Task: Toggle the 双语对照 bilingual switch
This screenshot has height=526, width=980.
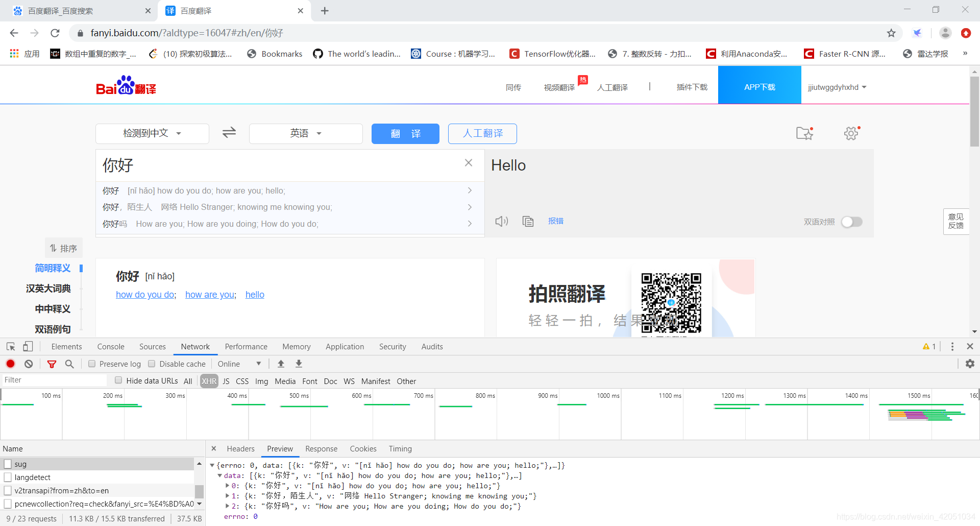Action: click(852, 222)
